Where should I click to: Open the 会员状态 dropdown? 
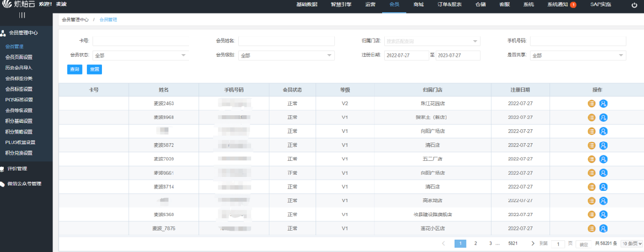[141, 55]
